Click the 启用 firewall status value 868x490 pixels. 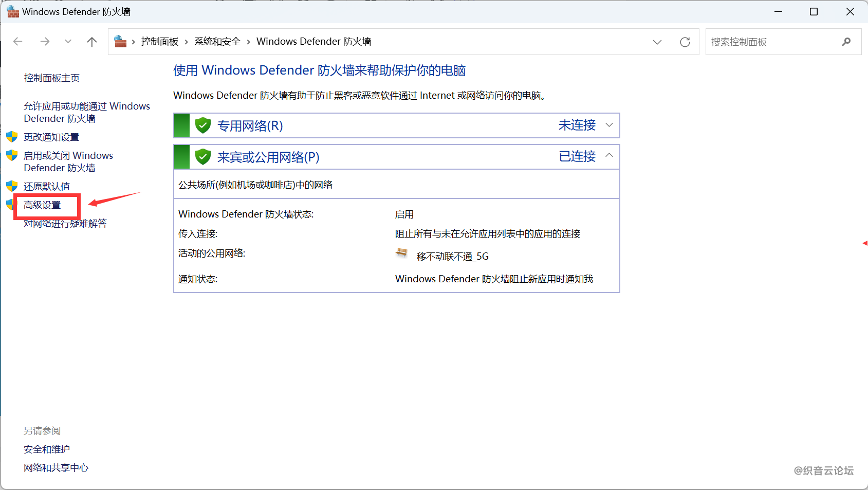point(404,214)
